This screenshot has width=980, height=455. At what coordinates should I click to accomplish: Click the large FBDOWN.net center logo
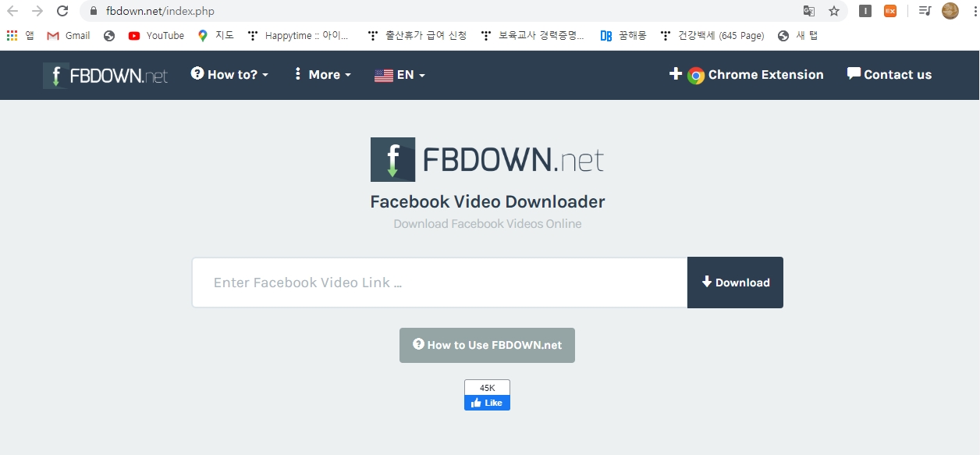(x=488, y=159)
